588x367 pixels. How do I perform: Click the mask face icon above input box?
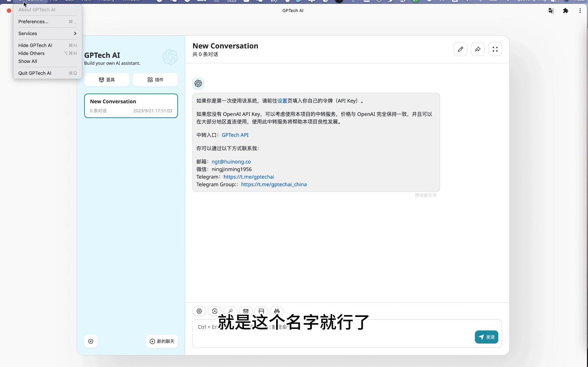246,311
